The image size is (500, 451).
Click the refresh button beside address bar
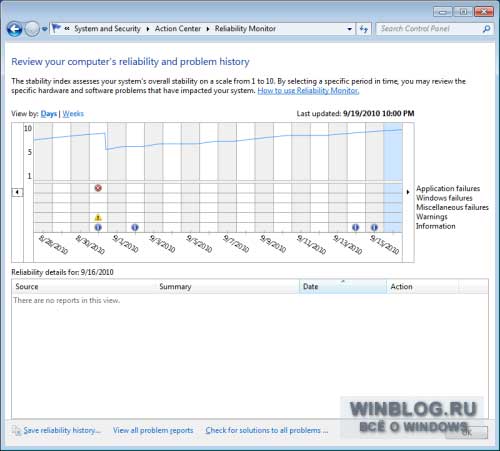coord(364,29)
